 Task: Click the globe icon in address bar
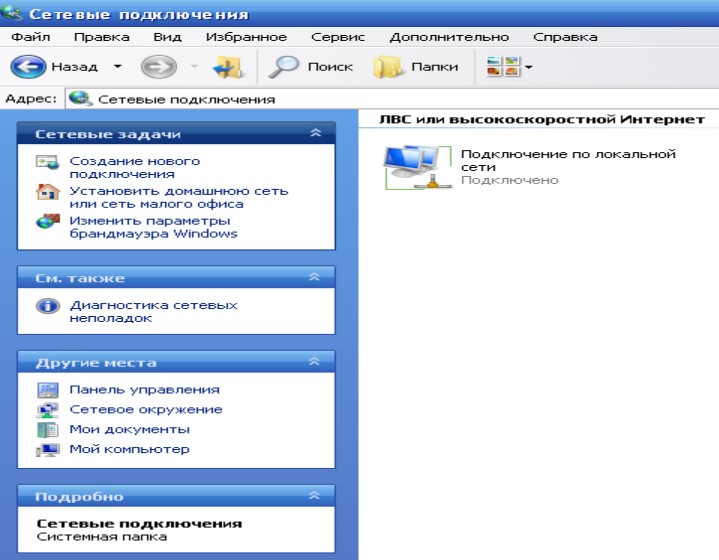coord(81,98)
